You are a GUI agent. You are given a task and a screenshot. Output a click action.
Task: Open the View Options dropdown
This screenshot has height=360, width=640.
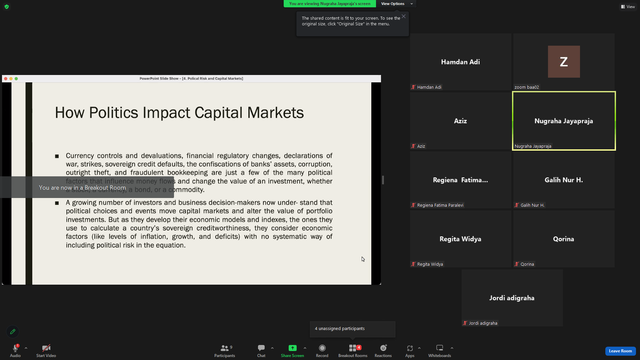(397, 4)
